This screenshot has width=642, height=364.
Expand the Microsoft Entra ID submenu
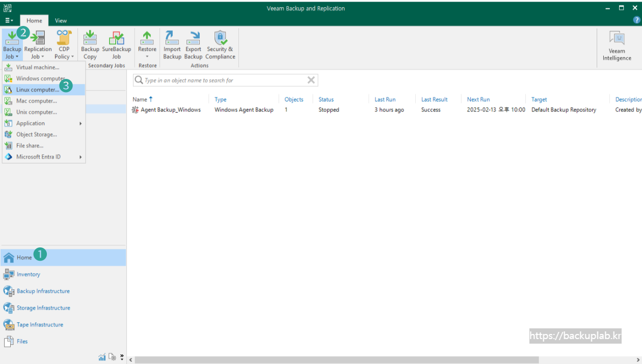click(x=44, y=157)
